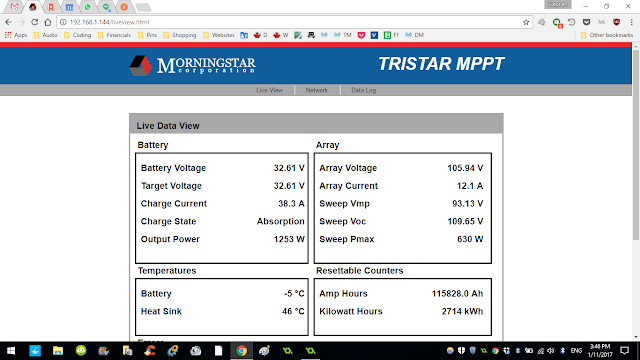640x360 pixels.
Task: Open the Apps bookmarks shortcut
Action: point(16,35)
